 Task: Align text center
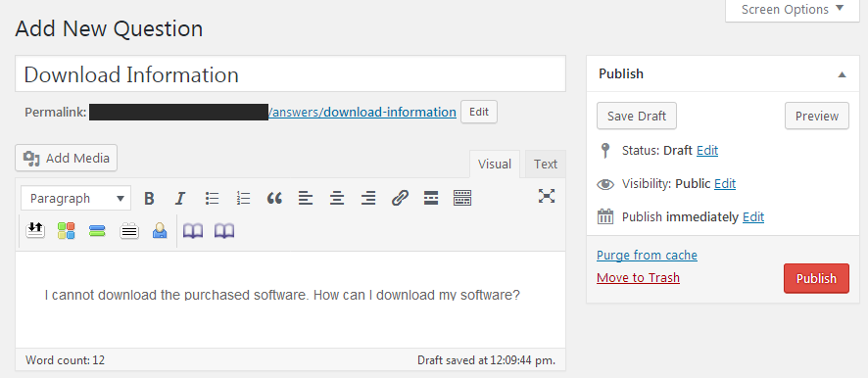coord(337,198)
